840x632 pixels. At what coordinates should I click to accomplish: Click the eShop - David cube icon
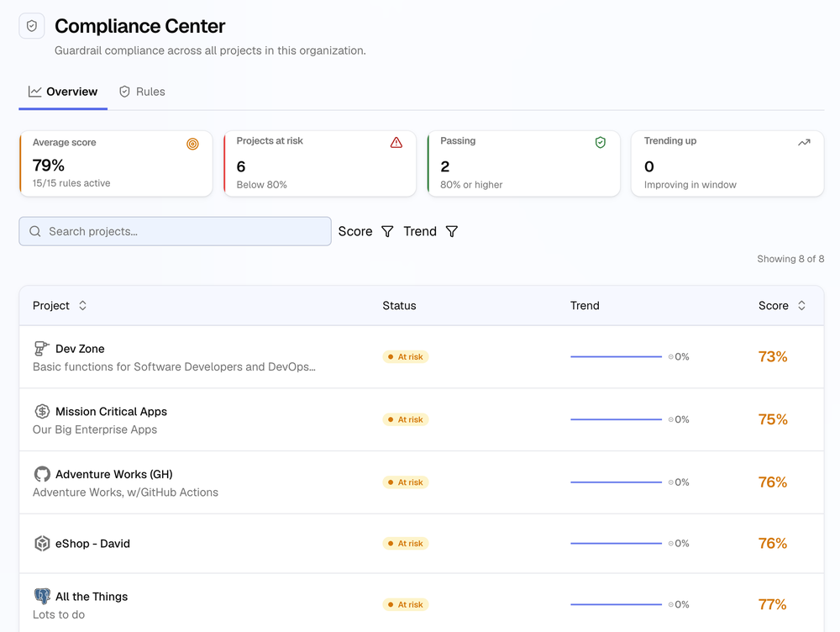click(x=42, y=543)
